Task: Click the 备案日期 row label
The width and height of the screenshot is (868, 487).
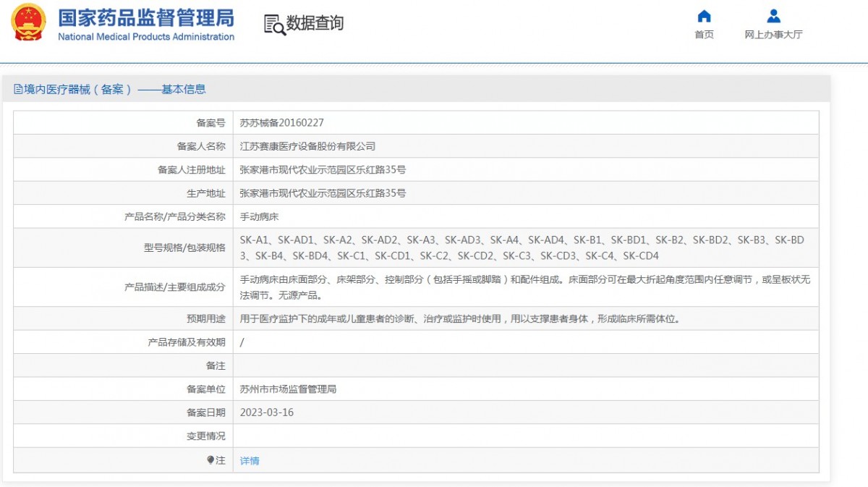Action: coord(206,412)
